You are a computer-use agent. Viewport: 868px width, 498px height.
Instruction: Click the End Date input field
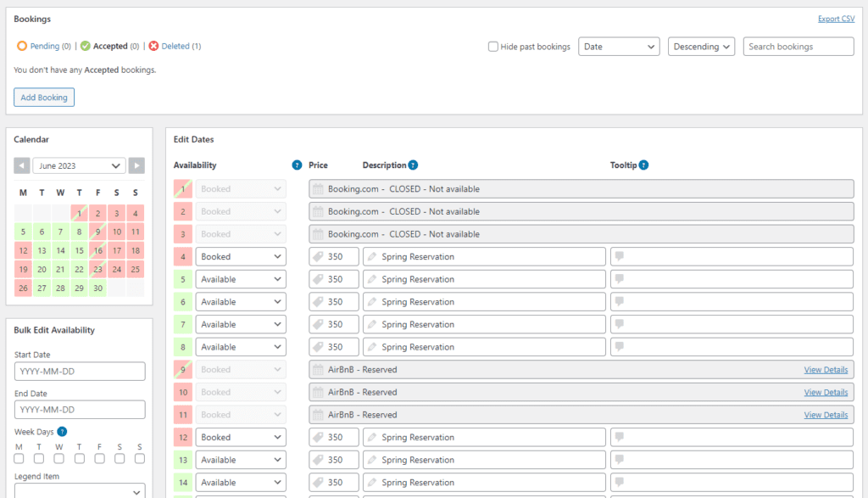(x=80, y=410)
